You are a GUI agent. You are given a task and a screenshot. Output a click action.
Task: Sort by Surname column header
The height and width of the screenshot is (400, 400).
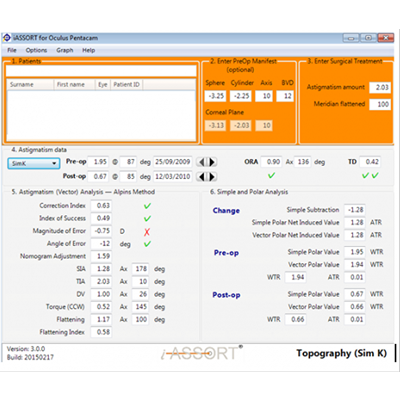[x=30, y=84]
